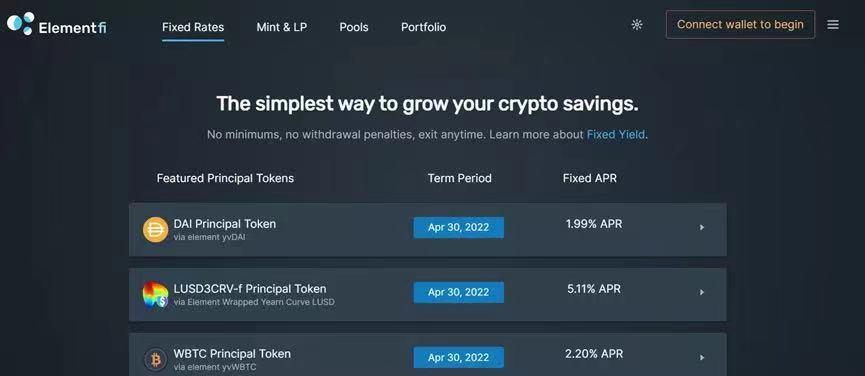Open the Portfolio tab
865x376 pixels.
point(423,27)
